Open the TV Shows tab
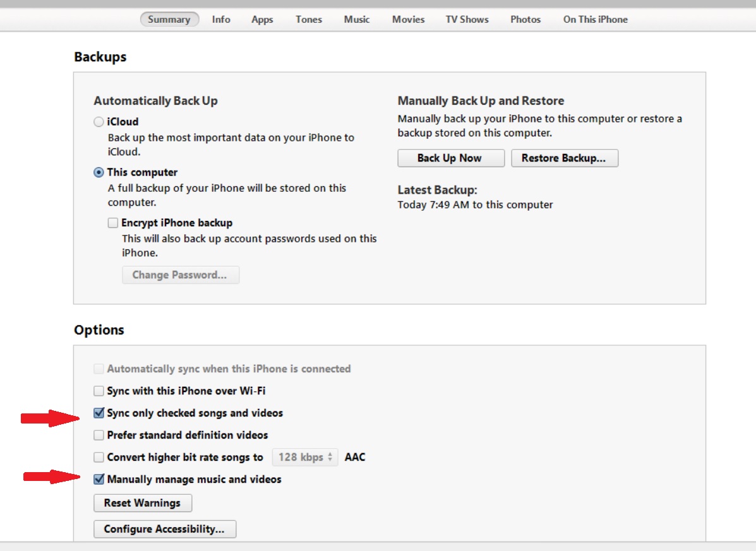This screenshot has width=756, height=551. pyautogui.click(x=467, y=19)
